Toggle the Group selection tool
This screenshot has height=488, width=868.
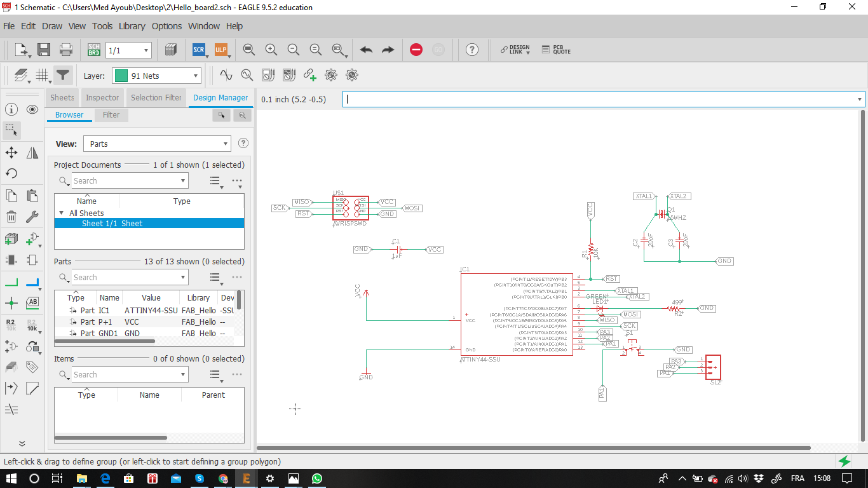[x=11, y=130]
